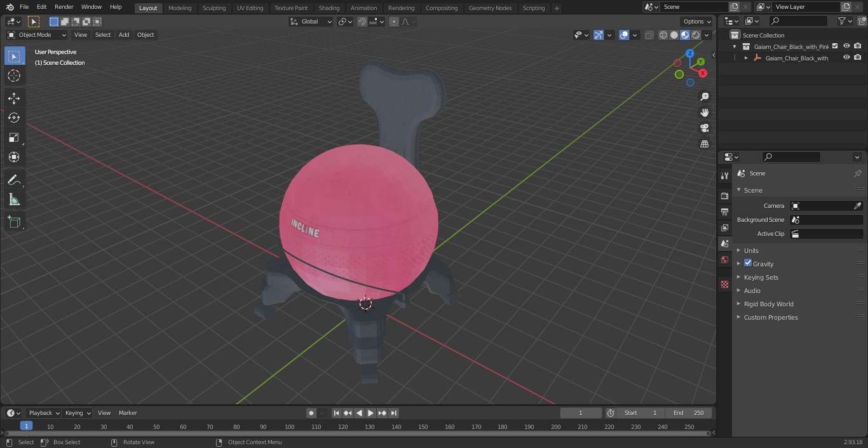Toggle the Gaiam_Chair collection exclude checkbox
This screenshot has width=868, height=448.
click(835, 46)
